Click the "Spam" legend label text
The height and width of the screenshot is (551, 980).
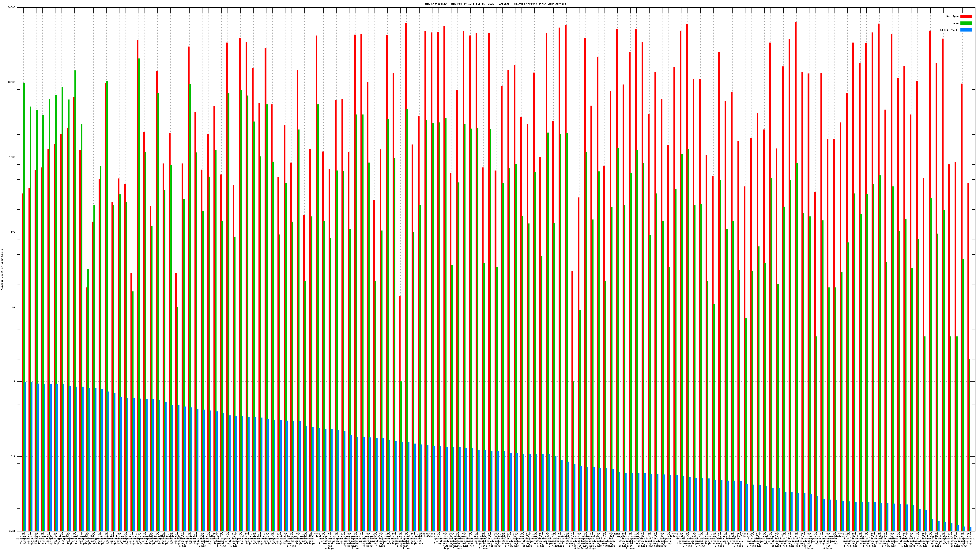coord(956,23)
